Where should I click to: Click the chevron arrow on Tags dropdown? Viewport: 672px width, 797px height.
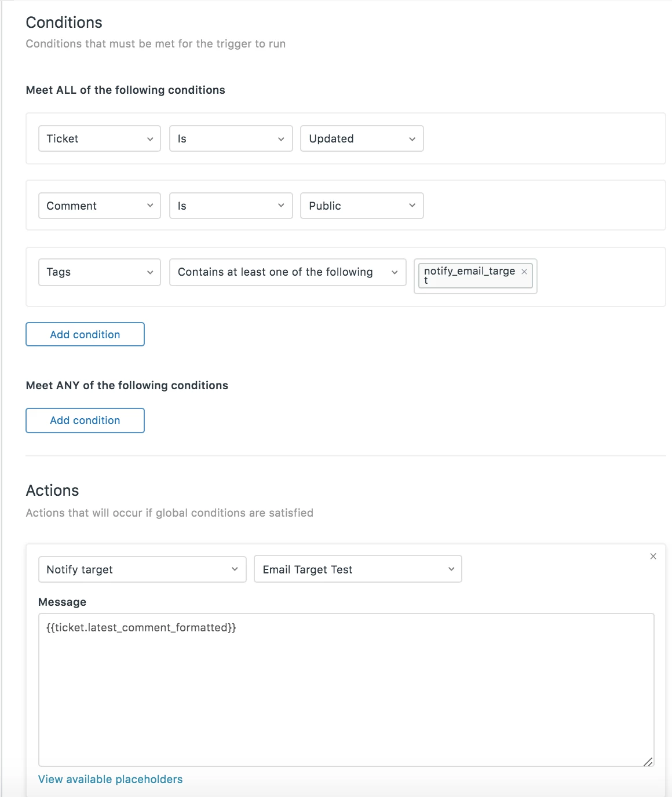[150, 273]
